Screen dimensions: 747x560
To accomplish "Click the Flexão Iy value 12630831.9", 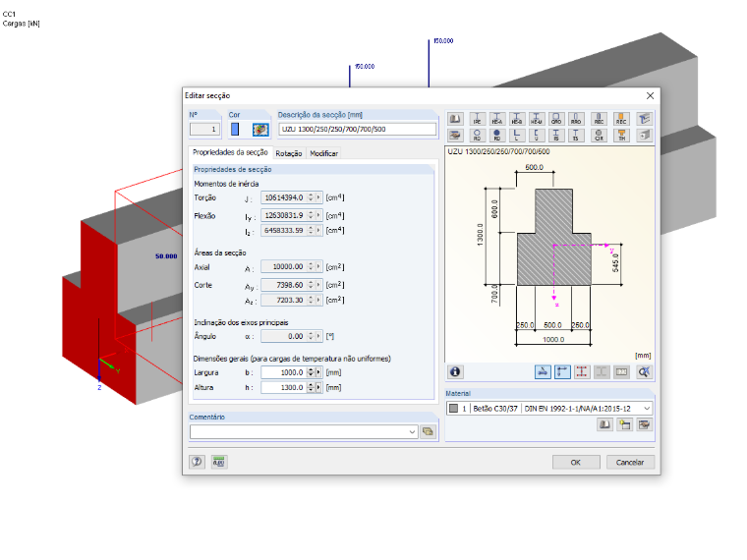I will (x=283, y=215).
